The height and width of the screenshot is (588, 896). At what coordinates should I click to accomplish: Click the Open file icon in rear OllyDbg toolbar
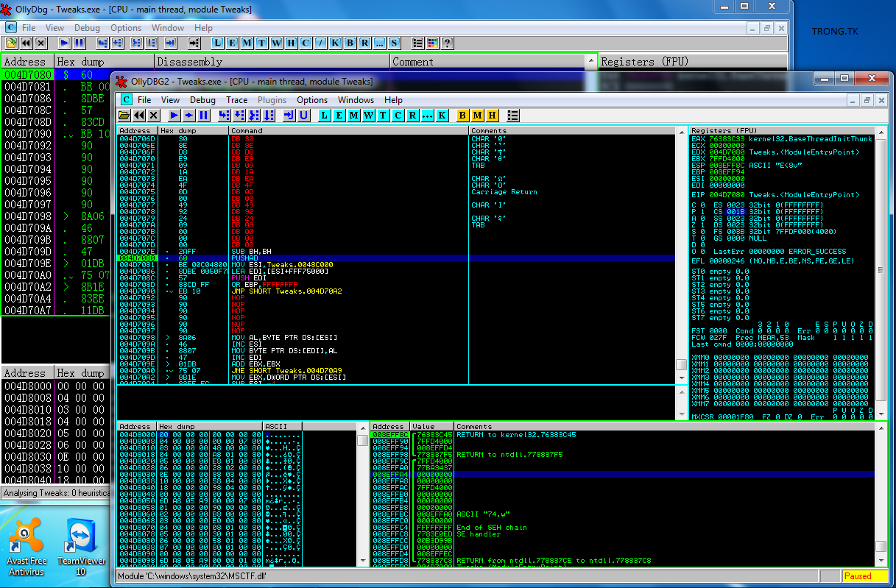pyautogui.click(x=11, y=43)
